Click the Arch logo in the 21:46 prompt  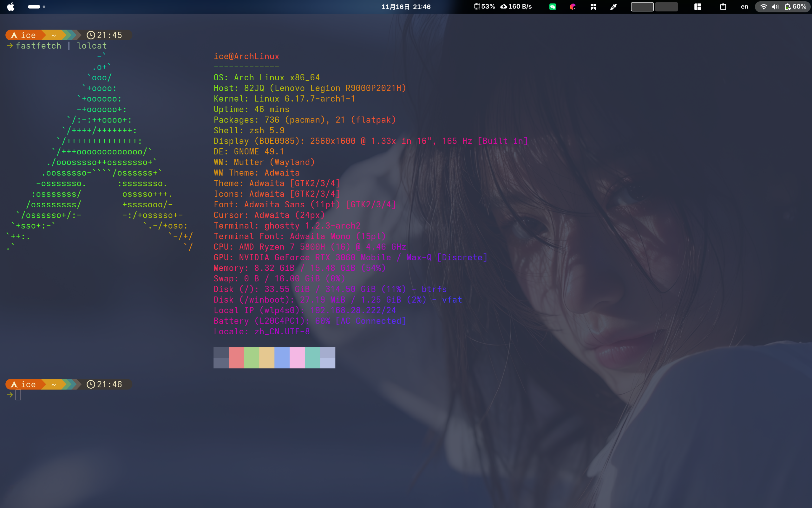[14, 384]
